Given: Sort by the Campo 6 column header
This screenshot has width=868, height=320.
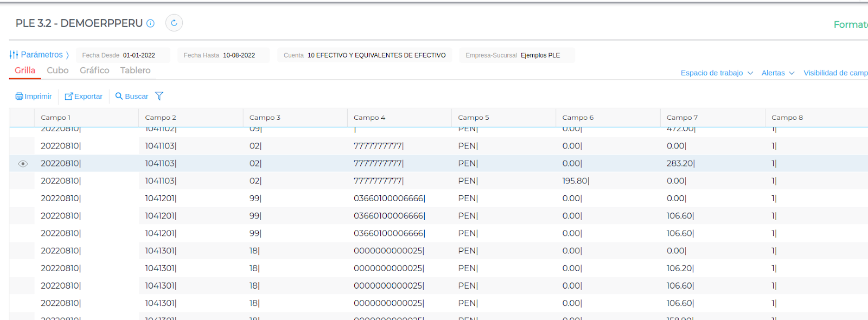Looking at the screenshot, I should (x=608, y=118).
